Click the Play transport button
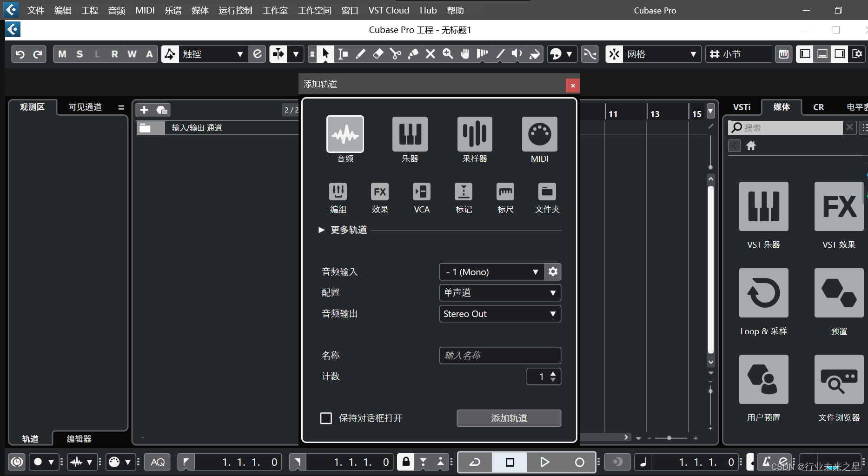 pyautogui.click(x=544, y=462)
